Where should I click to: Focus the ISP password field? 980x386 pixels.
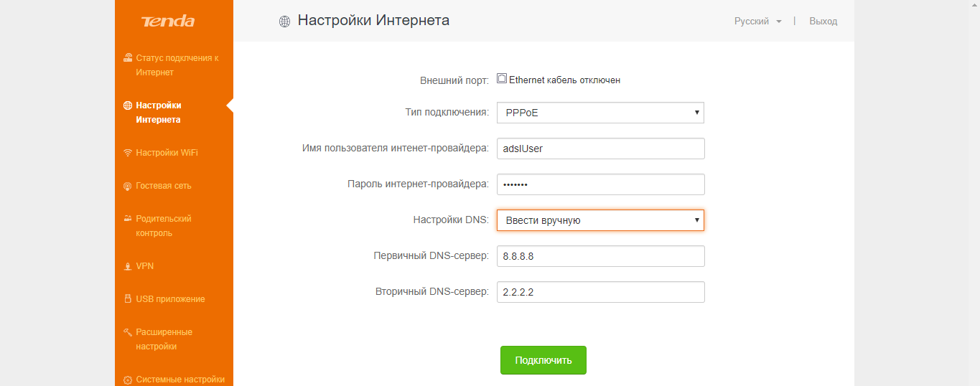pos(600,184)
